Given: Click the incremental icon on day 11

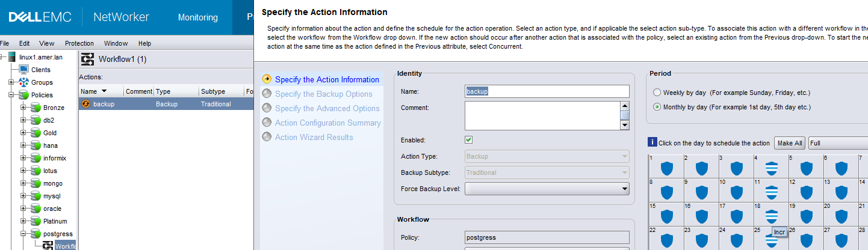Looking at the screenshot, I should tap(772, 192).
